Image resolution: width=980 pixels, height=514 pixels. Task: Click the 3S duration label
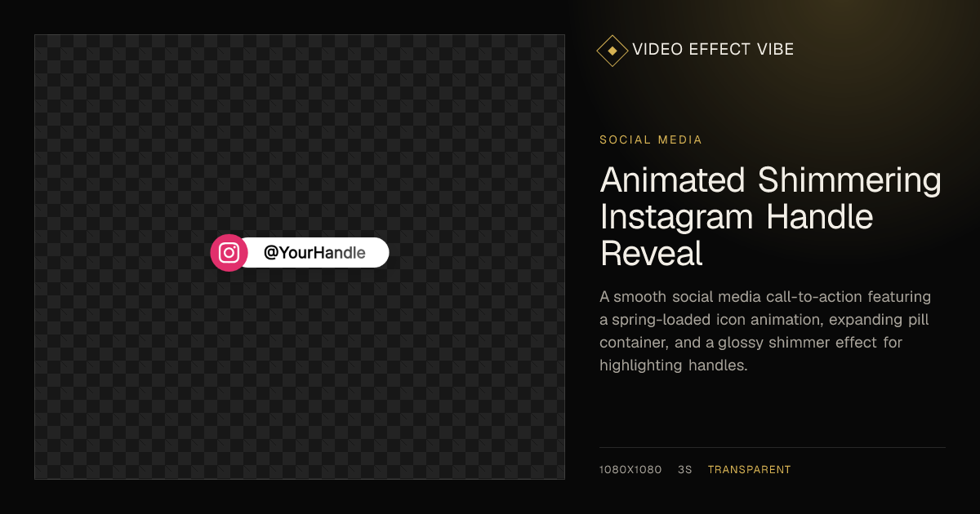(685, 470)
